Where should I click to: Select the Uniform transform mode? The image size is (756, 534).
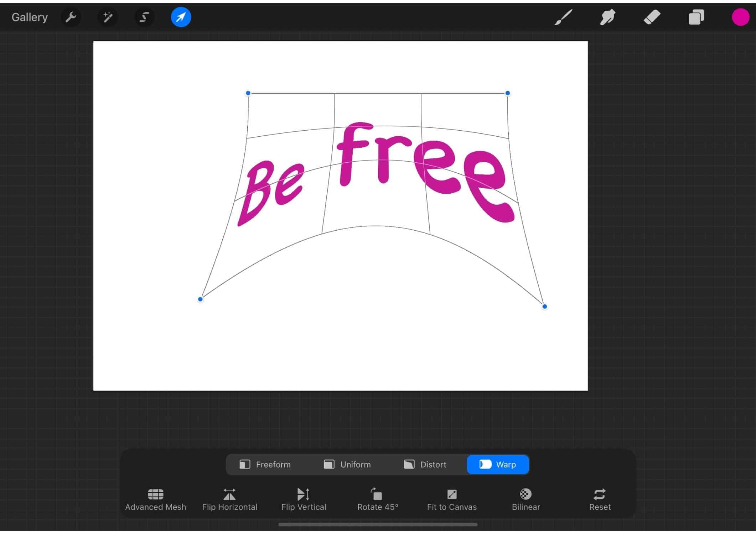(x=347, y=465)
